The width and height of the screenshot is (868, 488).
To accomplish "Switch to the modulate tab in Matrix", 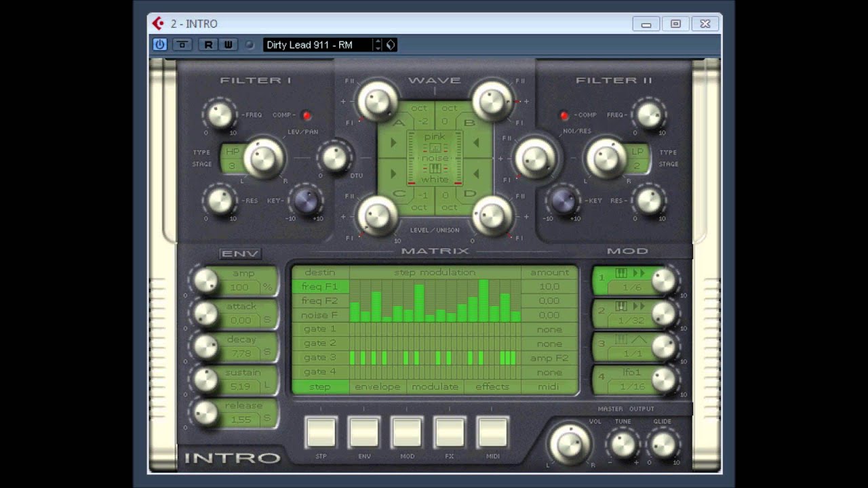I will 435,387.
